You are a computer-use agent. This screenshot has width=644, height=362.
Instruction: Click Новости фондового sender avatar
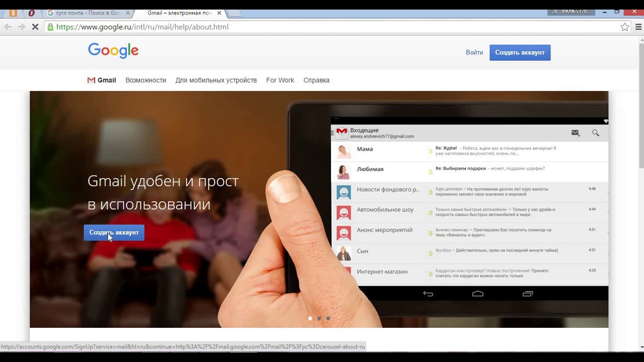click(344, 192)
